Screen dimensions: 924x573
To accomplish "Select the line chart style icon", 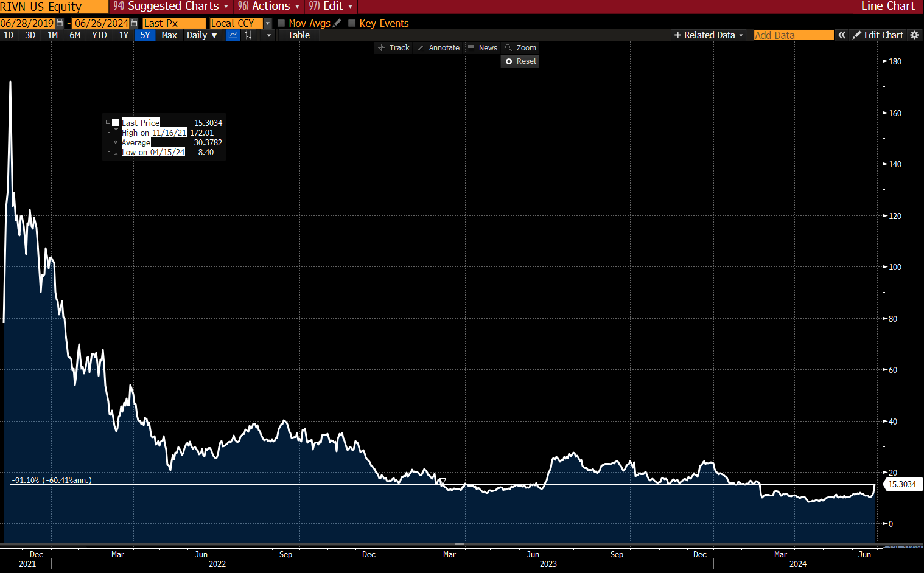I will (x=233, y=35).
